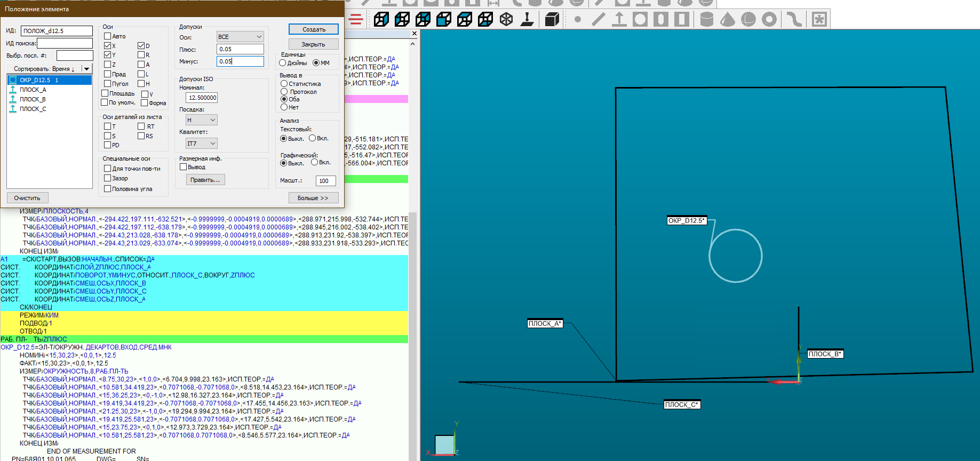Enable the Z axis checkbox
This screenshot has width=980, height=461.
[108, 65]
